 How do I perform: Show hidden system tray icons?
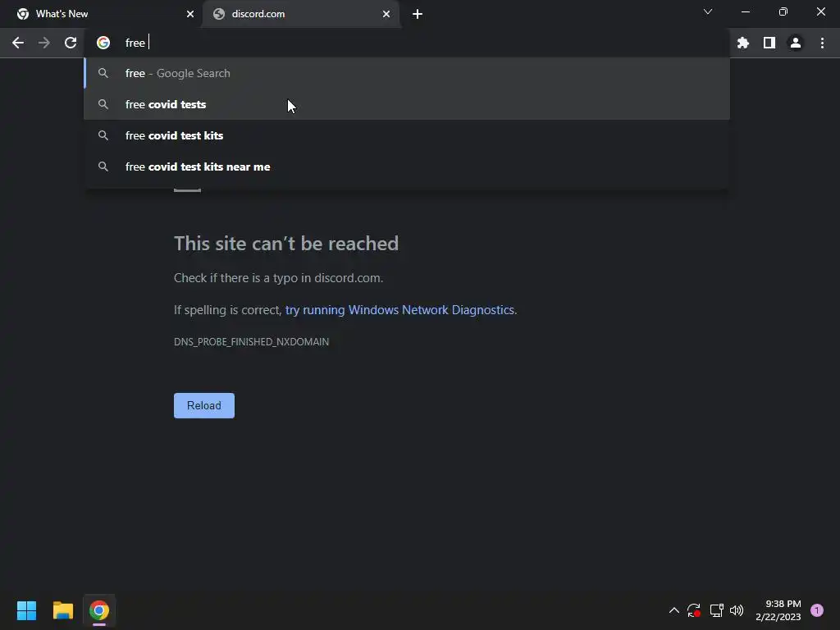pyautogui.click(x=674, y=610)
